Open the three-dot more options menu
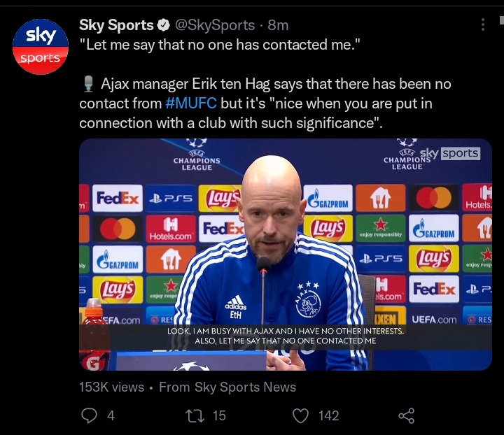The height and width of the screenshot is (435, 504). (483, 24)
